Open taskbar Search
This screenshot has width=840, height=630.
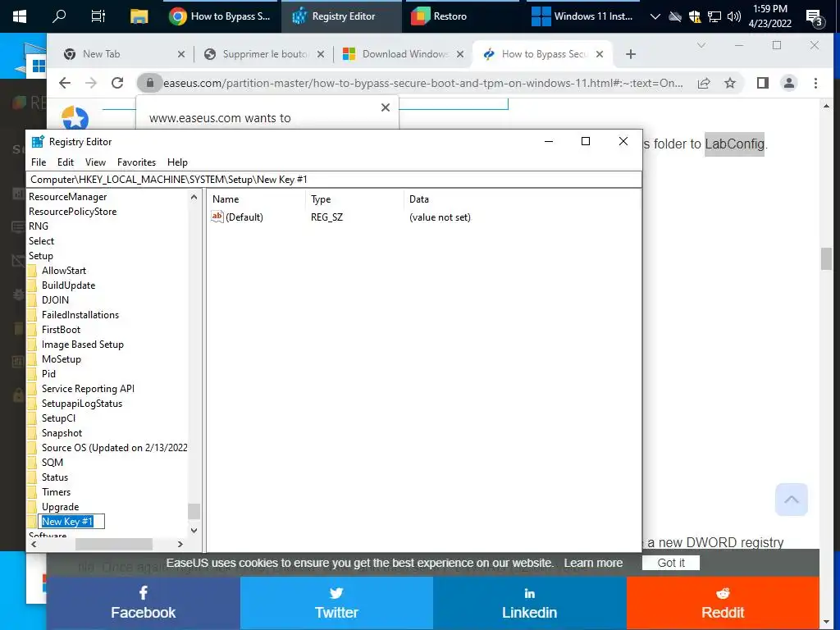click(59, 16)
